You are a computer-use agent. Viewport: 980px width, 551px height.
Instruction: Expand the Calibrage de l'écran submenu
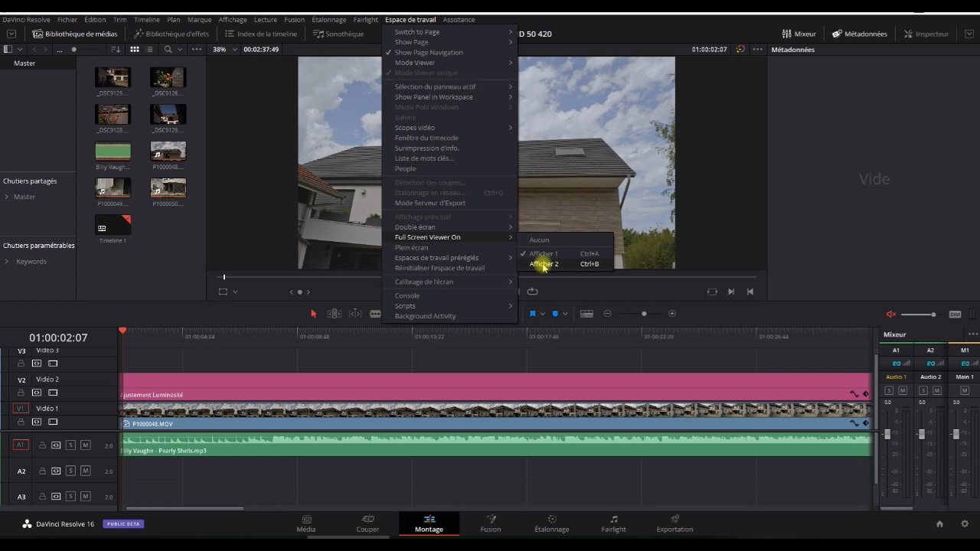click(452, 282)
